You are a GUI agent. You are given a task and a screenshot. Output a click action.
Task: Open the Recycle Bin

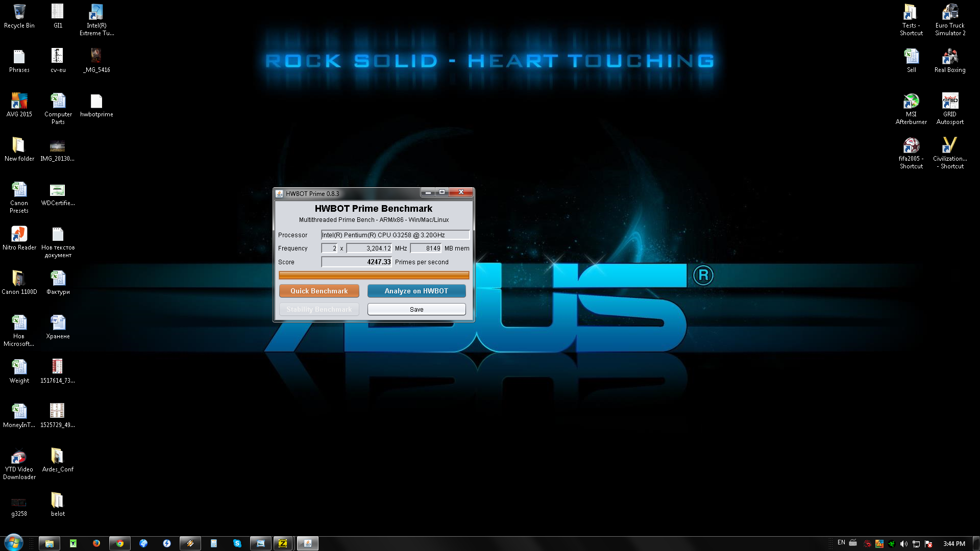point(19,16)
